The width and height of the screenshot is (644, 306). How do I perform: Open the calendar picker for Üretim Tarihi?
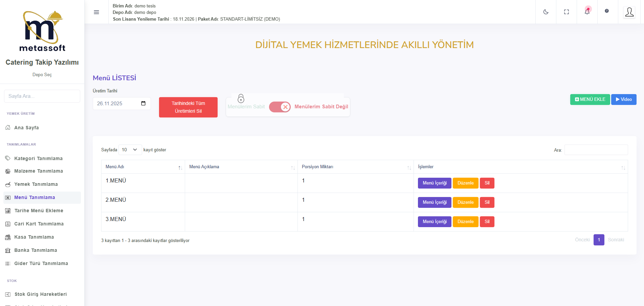pos(143,104)
